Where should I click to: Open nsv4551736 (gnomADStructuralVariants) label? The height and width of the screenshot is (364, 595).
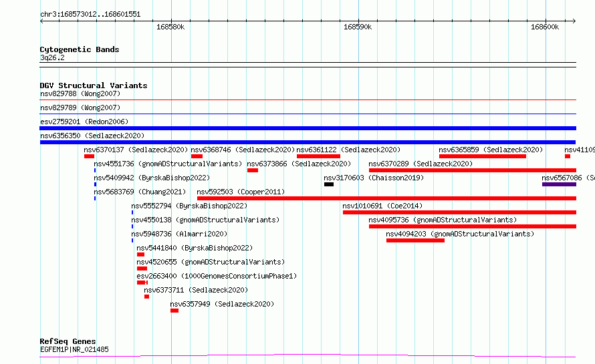(x=168, y=164)
